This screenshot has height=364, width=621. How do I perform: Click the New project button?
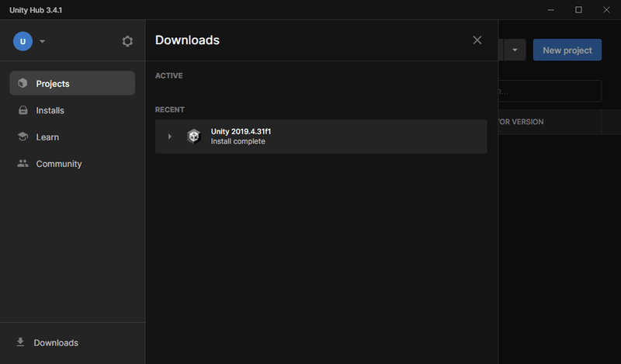[x=567, y=50]
